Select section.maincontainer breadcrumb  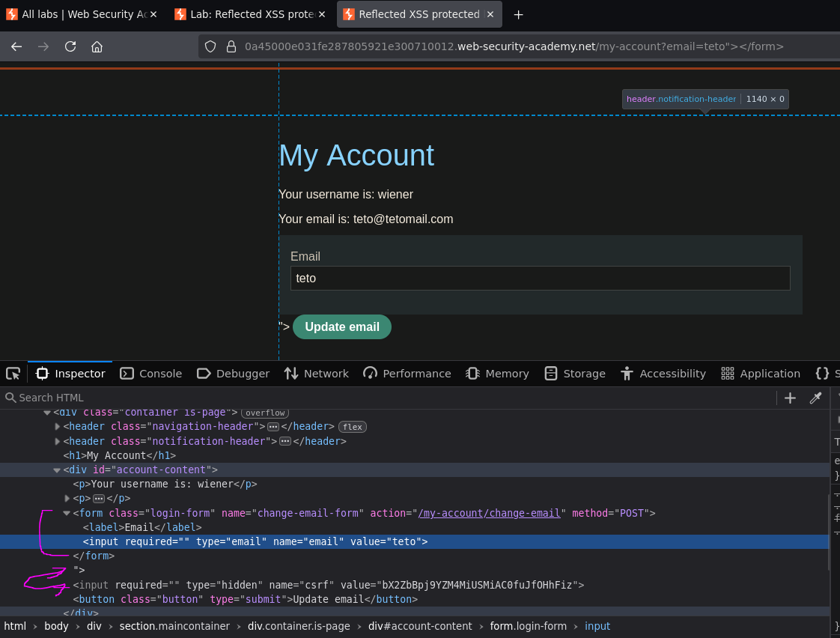tap(174, 626)
